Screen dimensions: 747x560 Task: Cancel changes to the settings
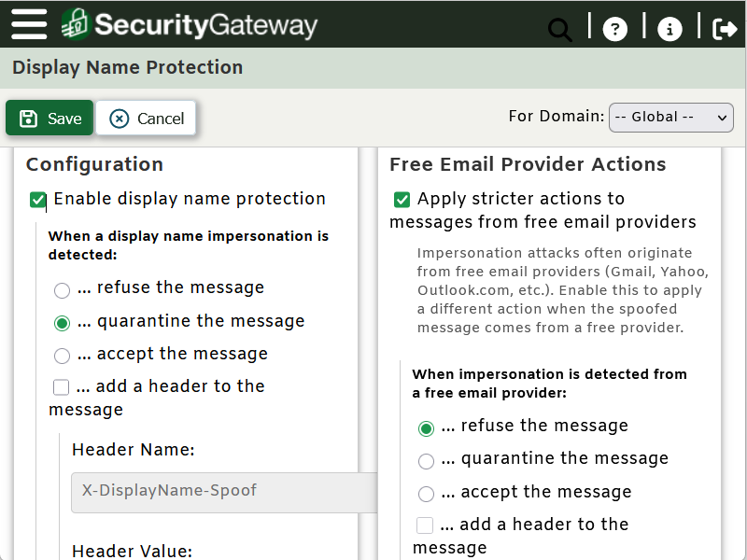click(x=146, y=118)
